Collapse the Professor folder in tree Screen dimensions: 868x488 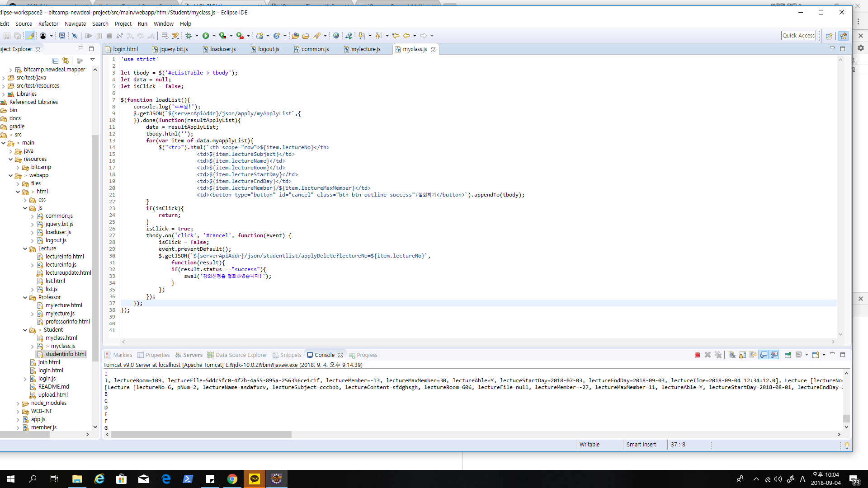25,297
